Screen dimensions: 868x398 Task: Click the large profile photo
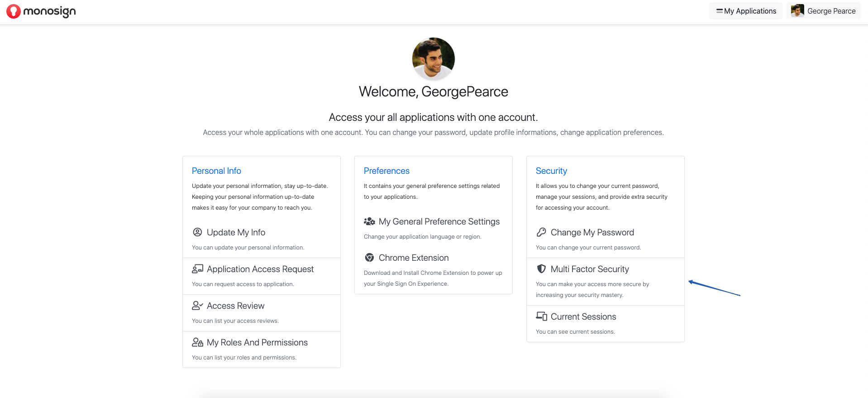(433, 59)
